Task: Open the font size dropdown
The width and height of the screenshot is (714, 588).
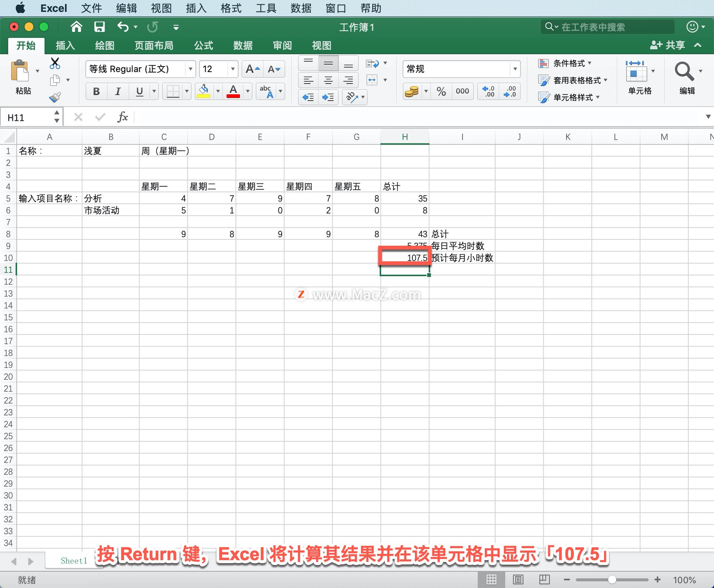Action: tap(233, 69)
